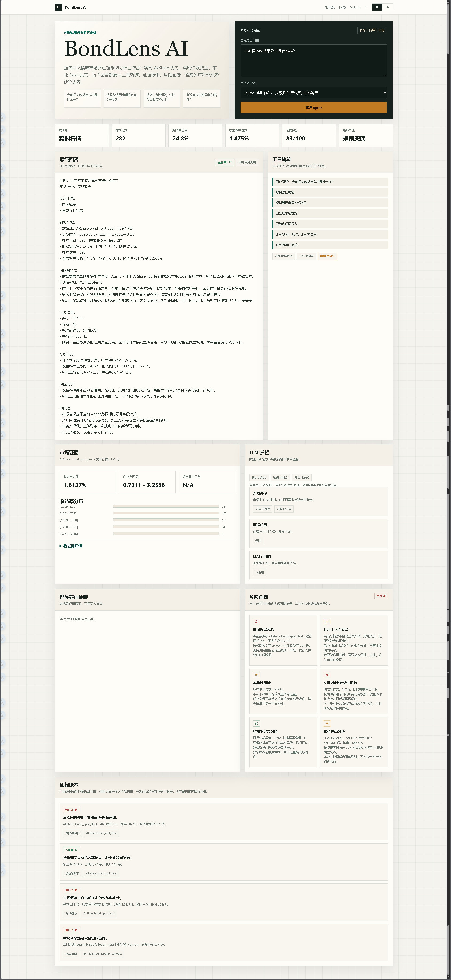Click the 语言 未触发 chip

302,478
